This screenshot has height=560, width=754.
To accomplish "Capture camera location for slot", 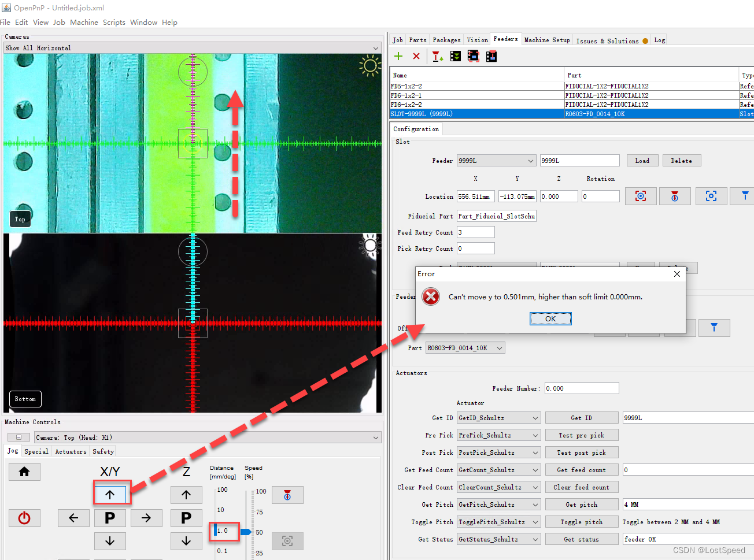I will click(x=641, y=196).
